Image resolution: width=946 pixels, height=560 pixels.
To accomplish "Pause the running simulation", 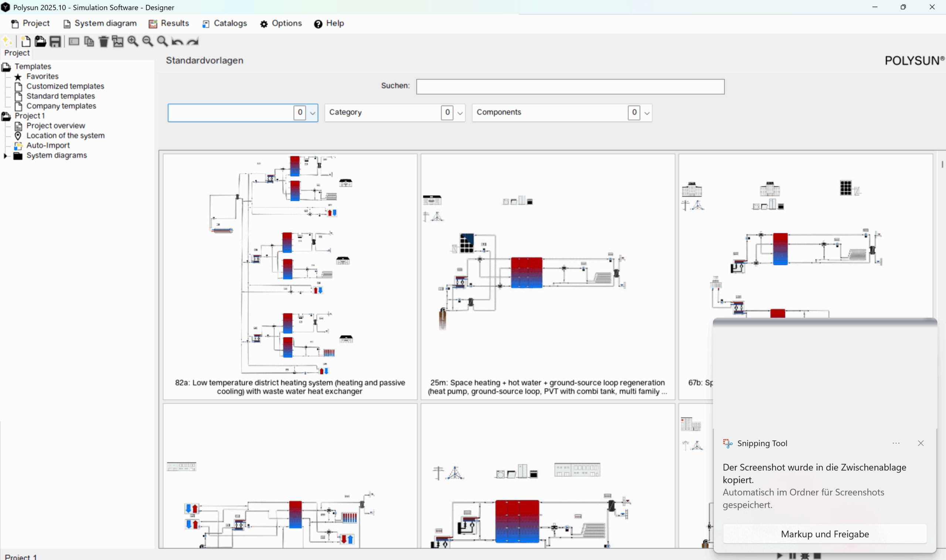I will click(x=792, y=556).
